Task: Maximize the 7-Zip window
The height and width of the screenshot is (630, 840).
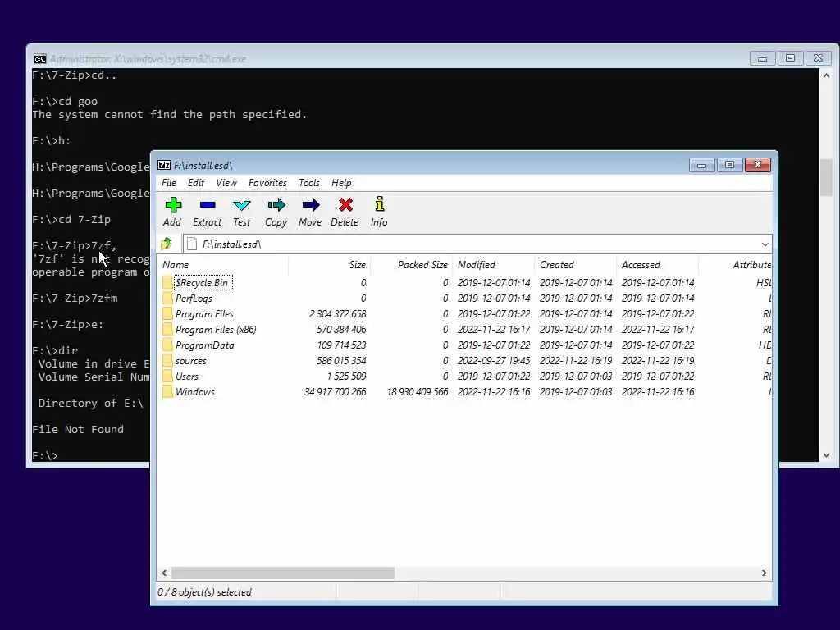Action: pyautogui.click(x=729, y=165)
